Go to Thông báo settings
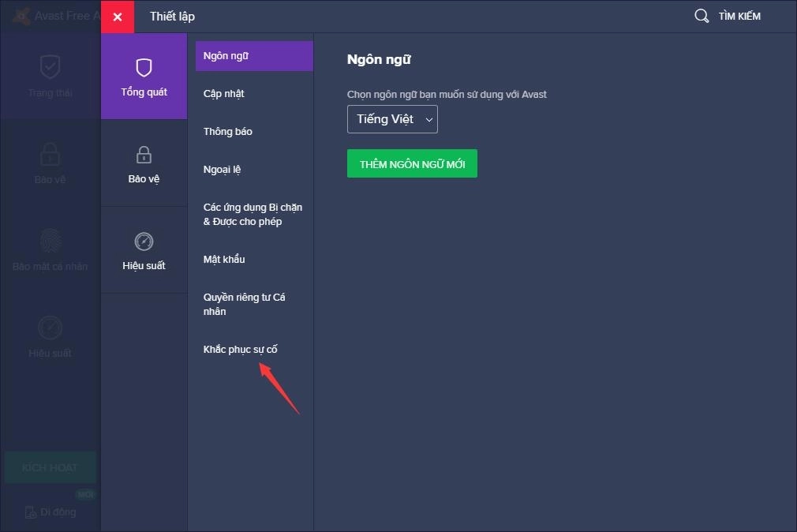Viewport: 797px width, 532px height. pos(228,132)
